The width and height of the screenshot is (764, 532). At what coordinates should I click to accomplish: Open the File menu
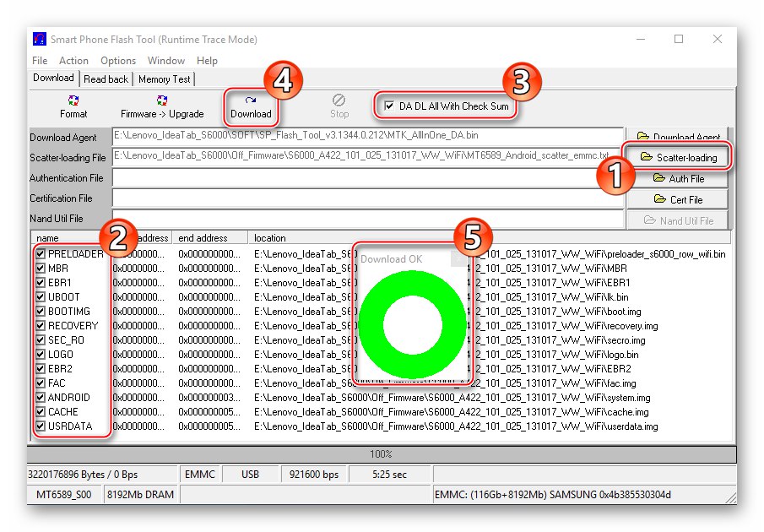coord(40,61)
